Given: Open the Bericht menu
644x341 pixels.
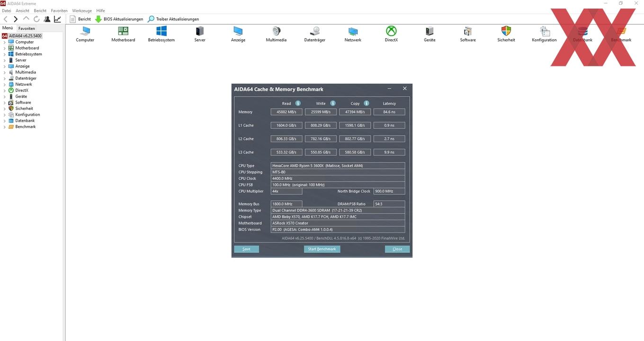Looking at the screenshot, I should (40, 10).
